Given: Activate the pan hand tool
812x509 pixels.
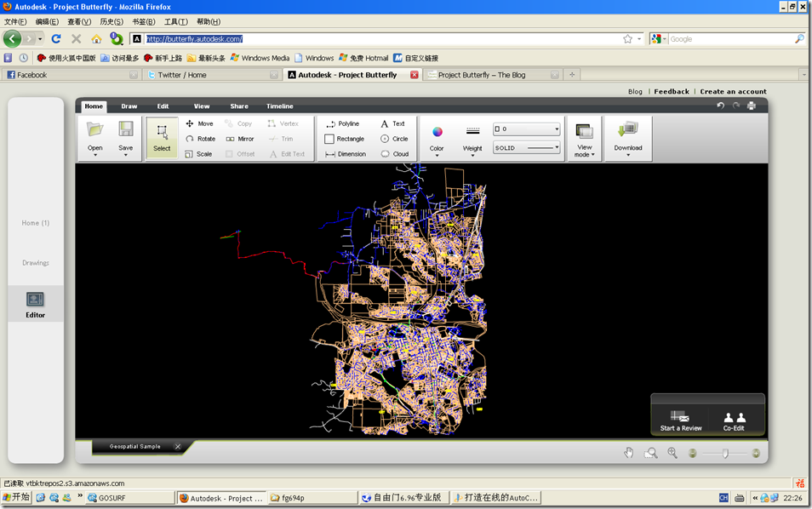Looking at the screenshot, I should point(628,453).
